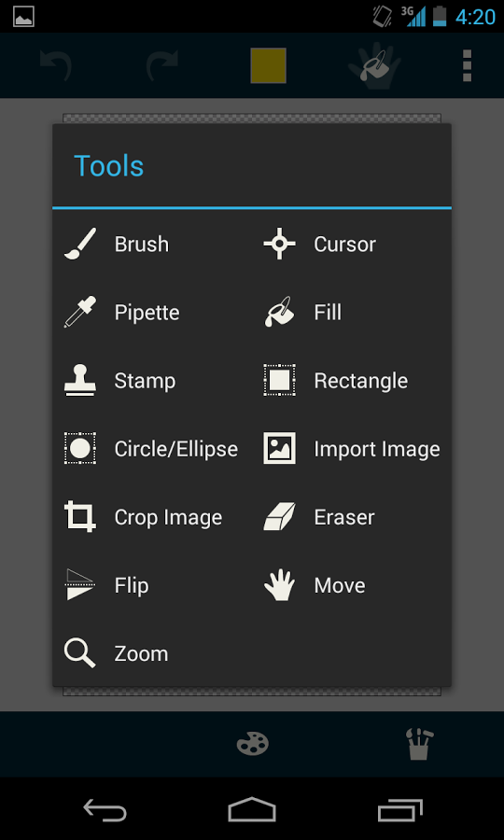Screen dimensions: 504x840
Task: Redo the last undone action
Action: 162,66
